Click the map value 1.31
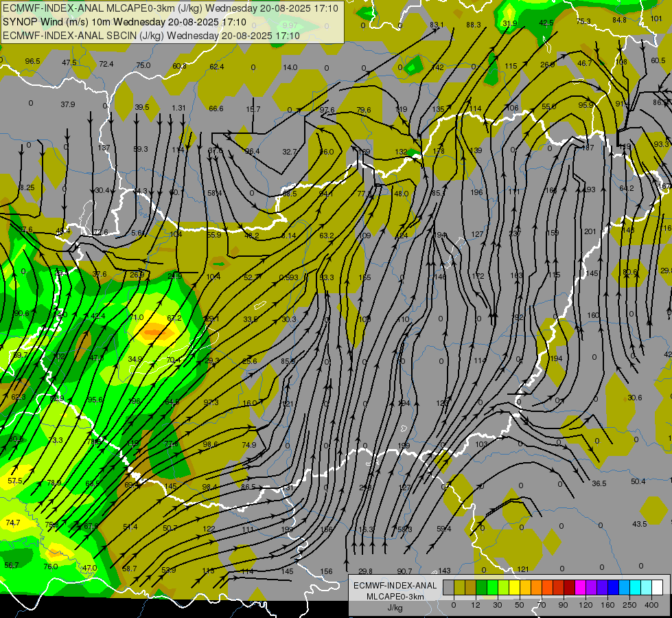672x618 pixels. [178, 108]
